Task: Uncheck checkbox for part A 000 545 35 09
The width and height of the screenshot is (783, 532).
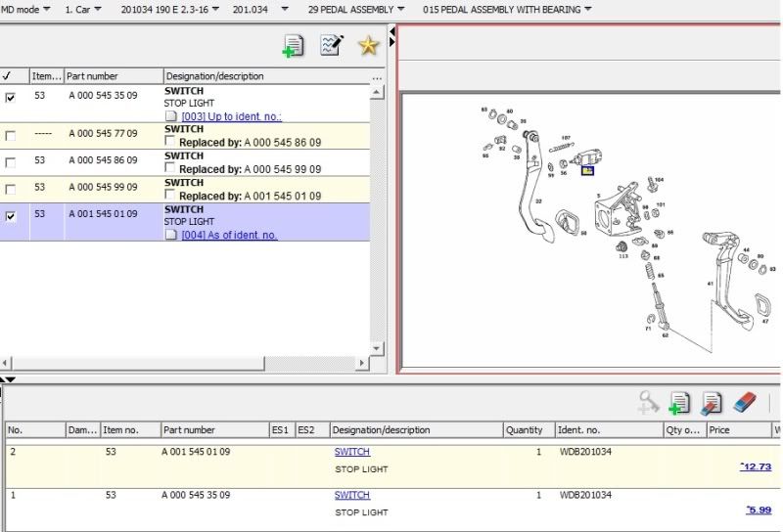Action: pos(10,98)
